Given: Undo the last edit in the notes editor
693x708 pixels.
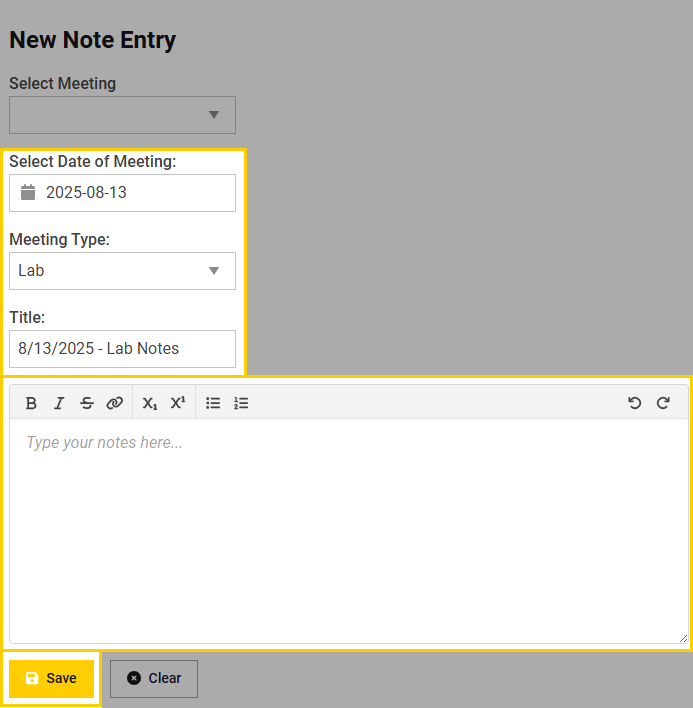Looking at the screenshot, I should click(634, 403).
